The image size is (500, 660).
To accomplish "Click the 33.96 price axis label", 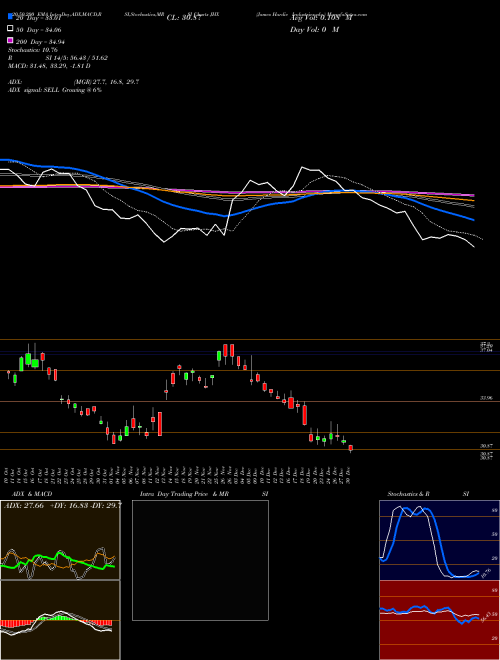I will (x=487, y=397).
